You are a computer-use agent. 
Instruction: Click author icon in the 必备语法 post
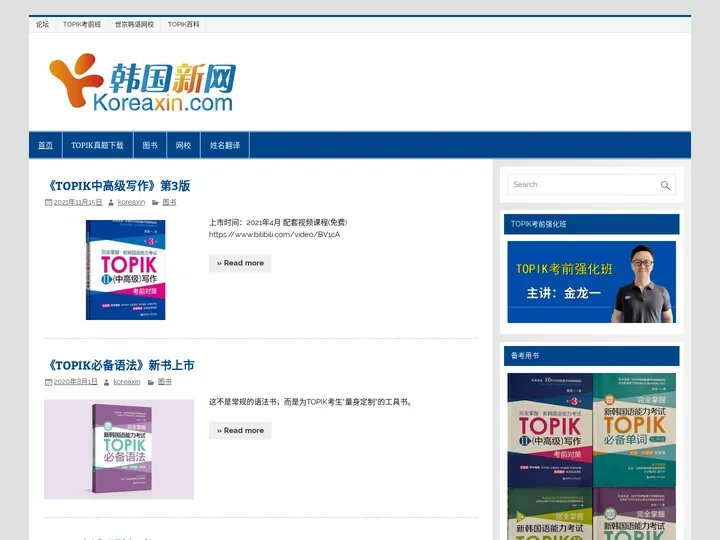(107, 382)
